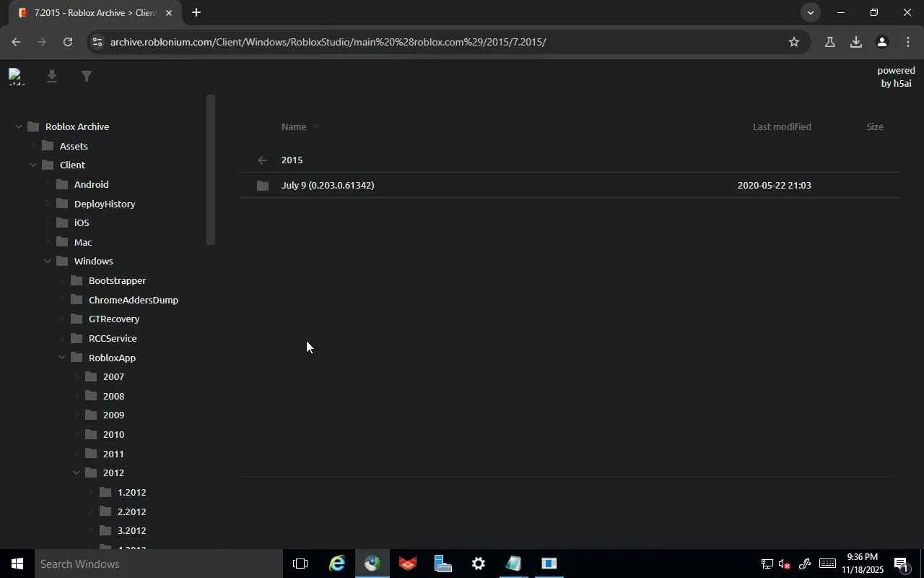924x578 pixels.
Task: Click the parent folder back arrow beside 2015
Action: click(262, 160)
